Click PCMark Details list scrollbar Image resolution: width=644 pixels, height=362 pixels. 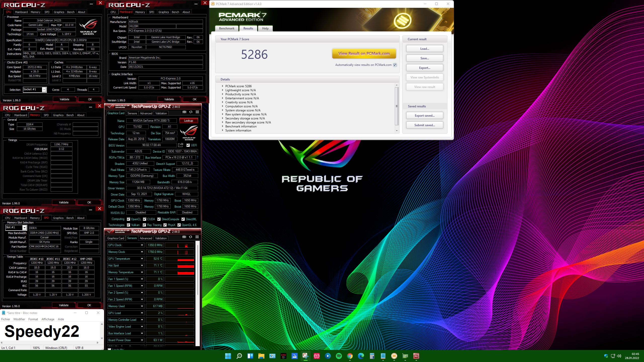tap(397, 106)
